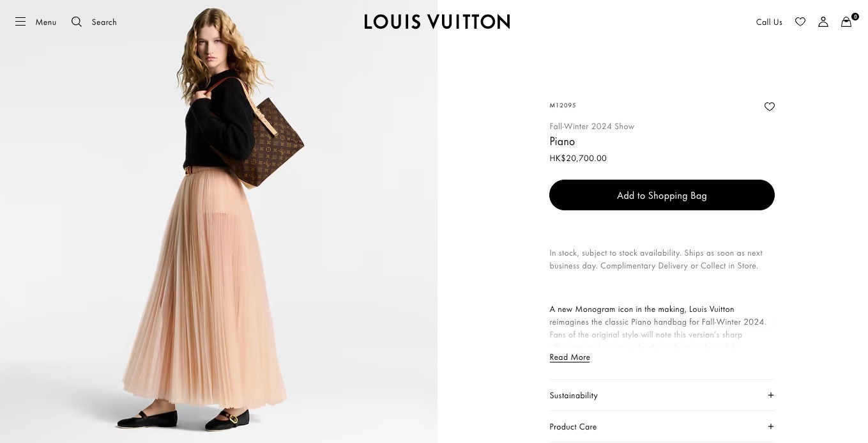Click the Call Us link
Viewport: 868px width, 443px height.
[769, 22]
